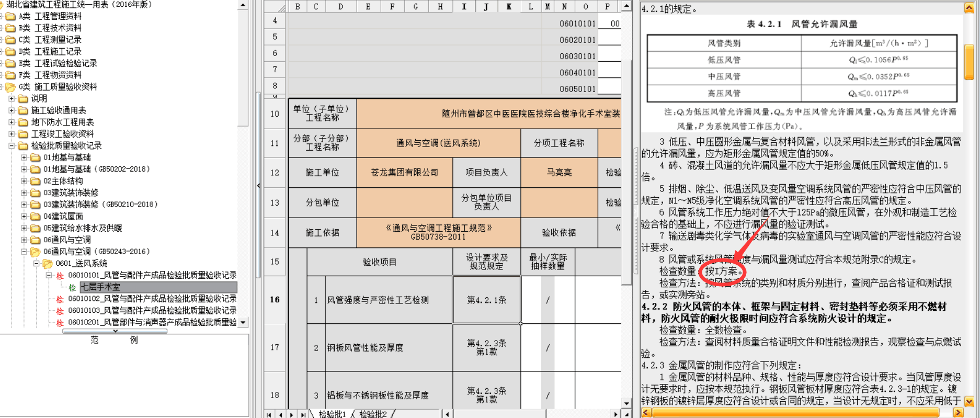The image size is (980, 418).
Task: Expand the 06通风与空调 node
Action: pos(24,240)
